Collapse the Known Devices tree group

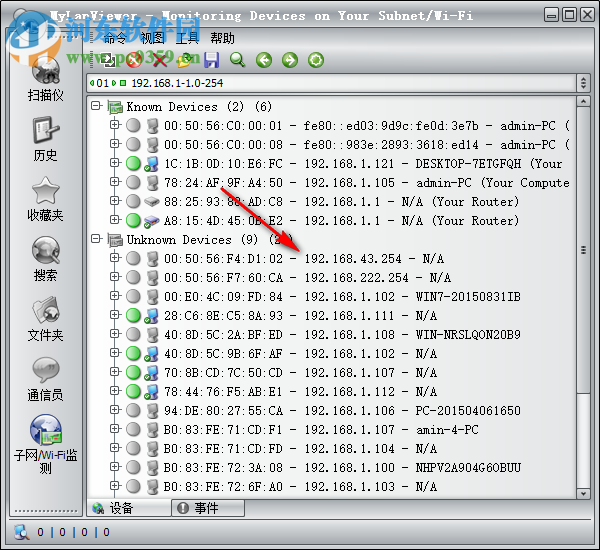click(x=96, y=106)
